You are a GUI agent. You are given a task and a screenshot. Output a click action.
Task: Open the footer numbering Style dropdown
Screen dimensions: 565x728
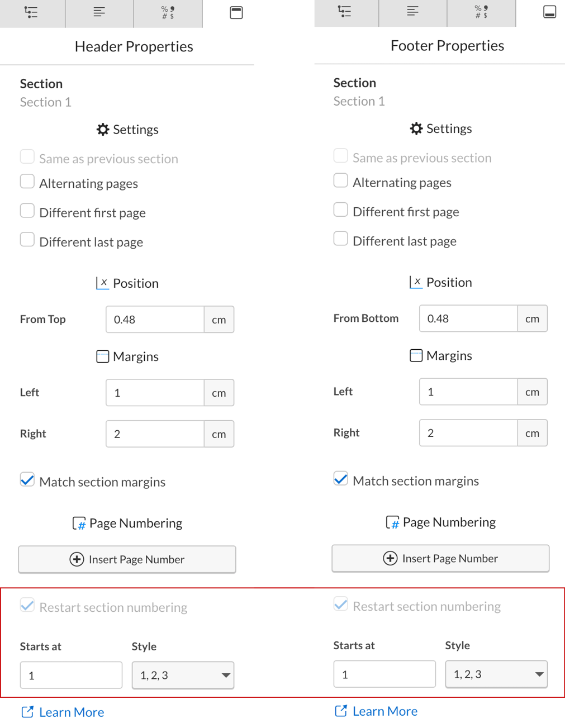tap(496, 674)
